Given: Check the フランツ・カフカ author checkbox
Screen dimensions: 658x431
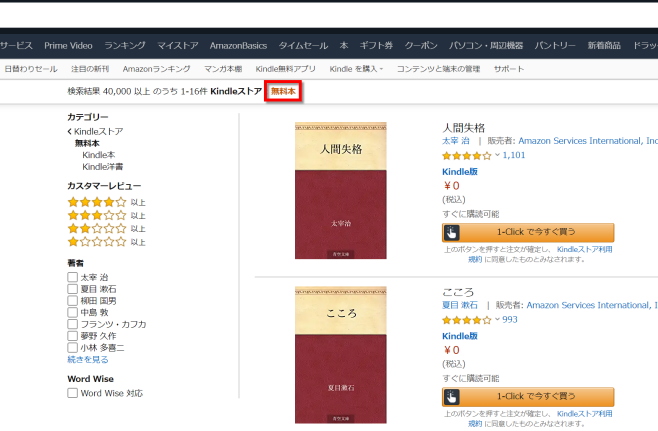Looking at the screenshot, I should coord(73,324).
